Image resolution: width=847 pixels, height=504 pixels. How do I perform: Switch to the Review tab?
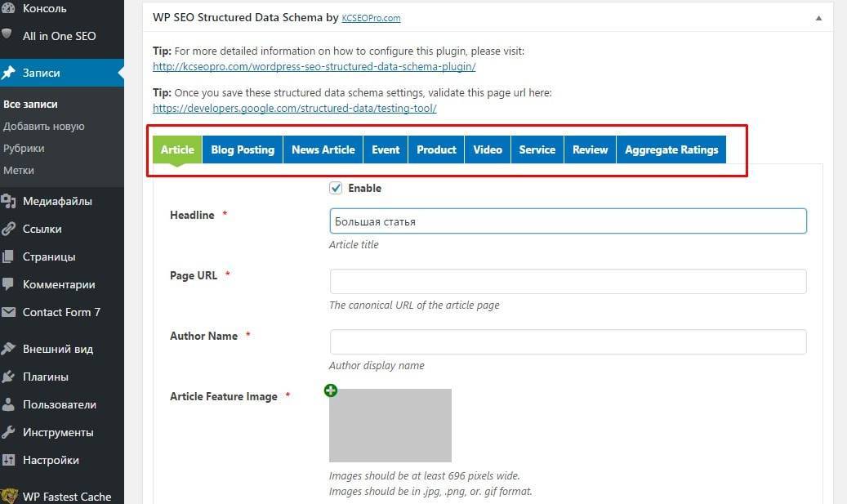pos(590,149)
